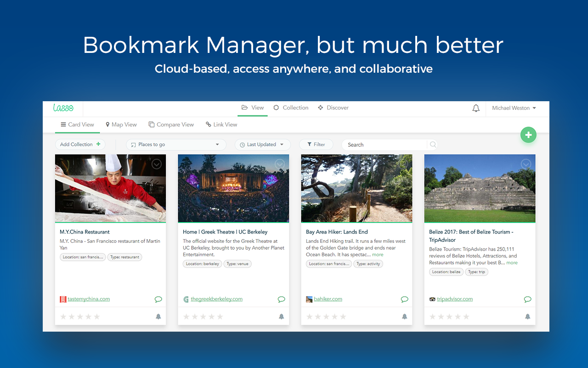Toggle reminder bell on Belize 2017 card
Image resolution: width=588 pixels, height=368 pixels.
click(528, 316)
